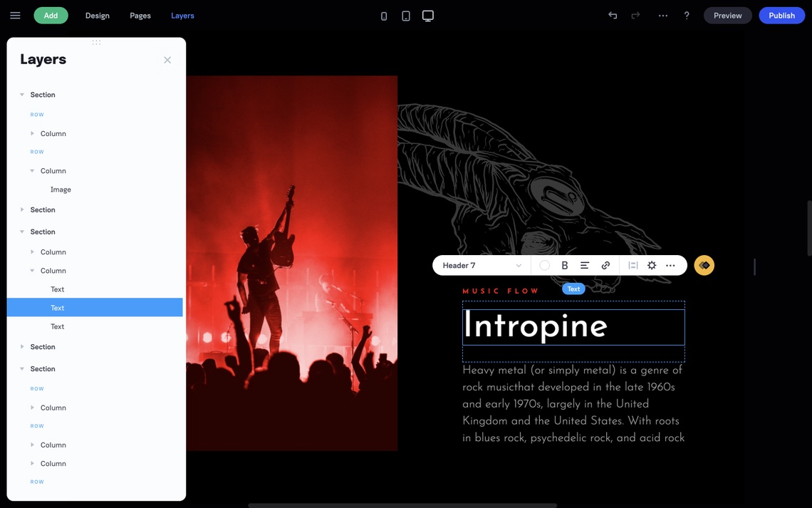This screenshot has width=812, height=508.
Task: Expand the second Section in Layers
Action: click(22, 210)
